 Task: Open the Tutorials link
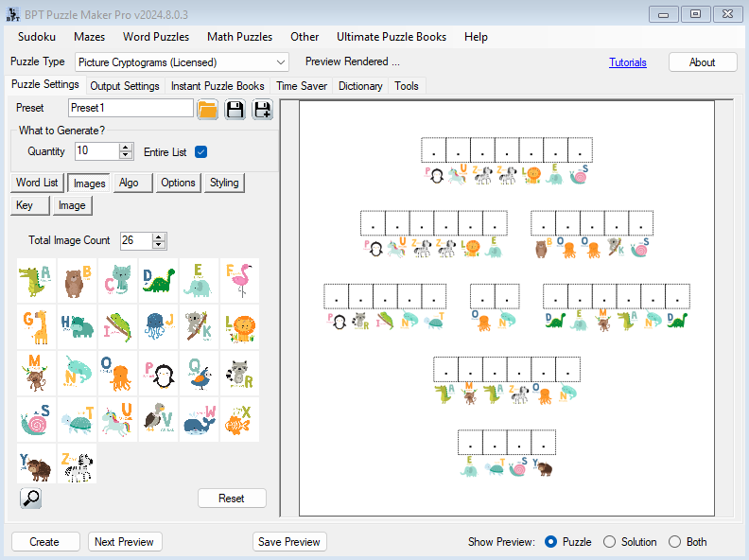pyautogui.click(x=628, y=62)
